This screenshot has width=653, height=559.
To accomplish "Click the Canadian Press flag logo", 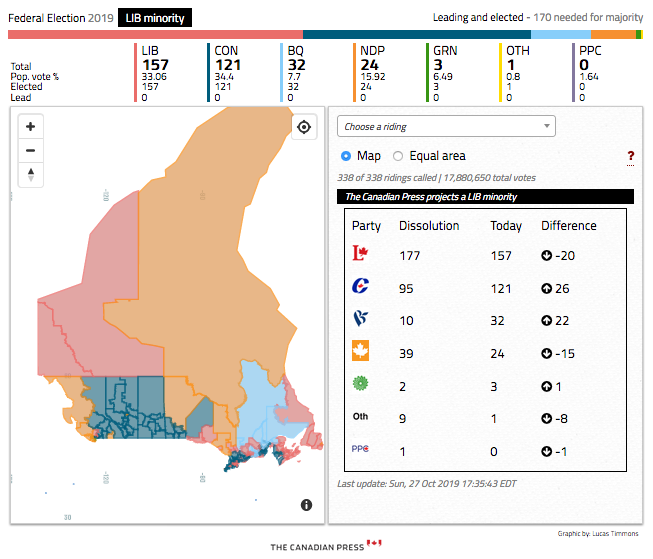I will click(374, 543).
